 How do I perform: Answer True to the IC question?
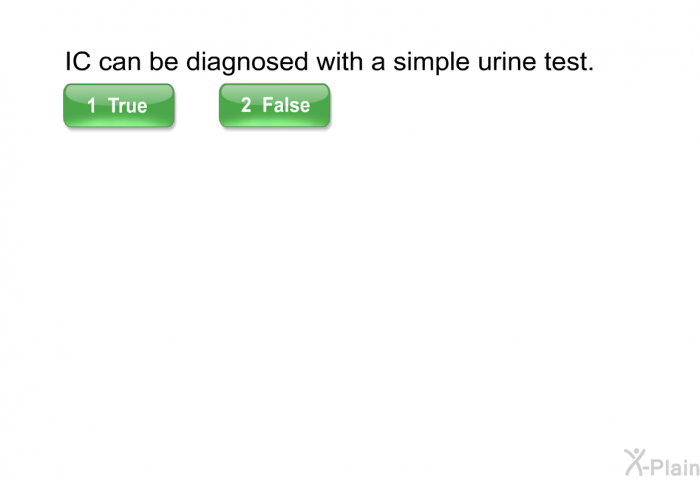point(119,106)
